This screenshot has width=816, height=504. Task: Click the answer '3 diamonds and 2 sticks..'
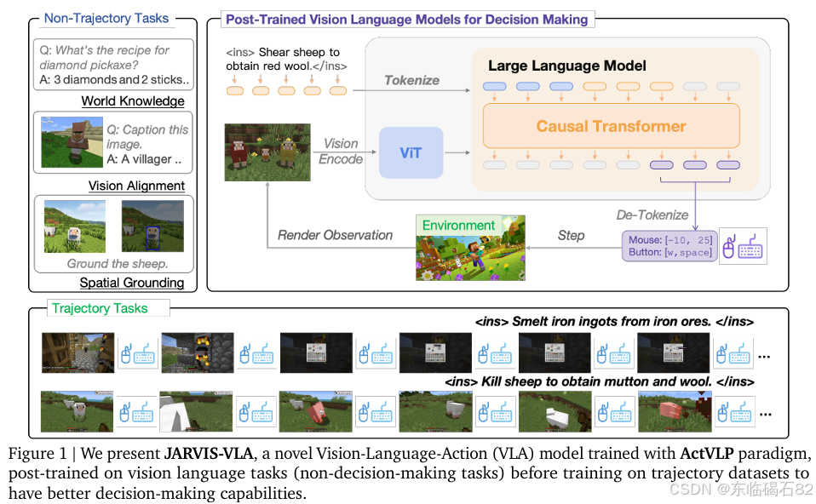(114, 79)
